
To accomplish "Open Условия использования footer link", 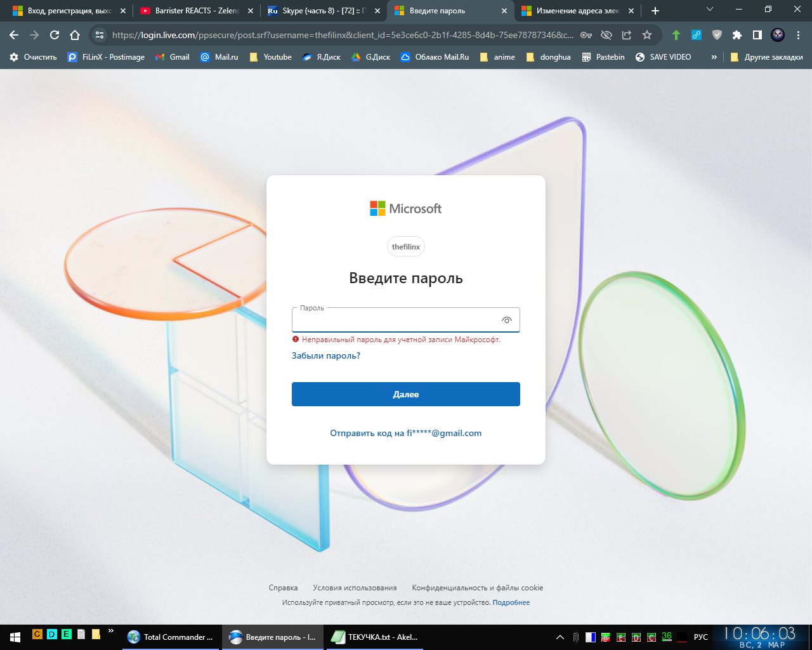I will pyautogui.click(x=355, y=588).
